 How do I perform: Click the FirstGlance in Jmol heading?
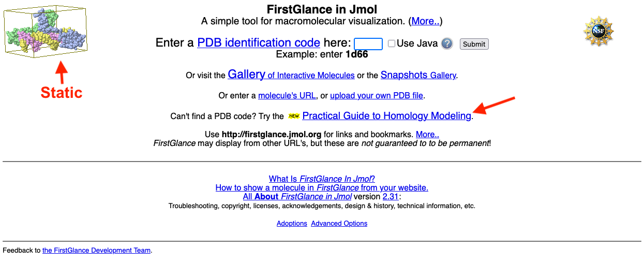click(322, 9)
